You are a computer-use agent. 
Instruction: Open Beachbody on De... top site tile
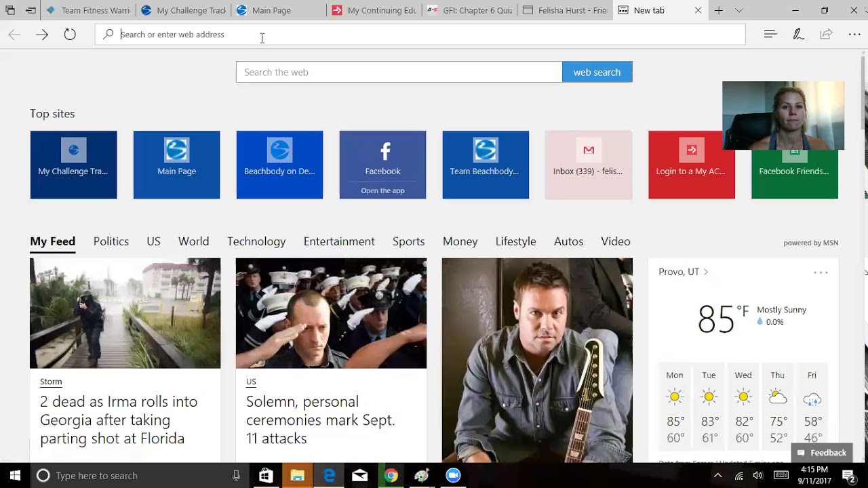[x=279, y=165]
